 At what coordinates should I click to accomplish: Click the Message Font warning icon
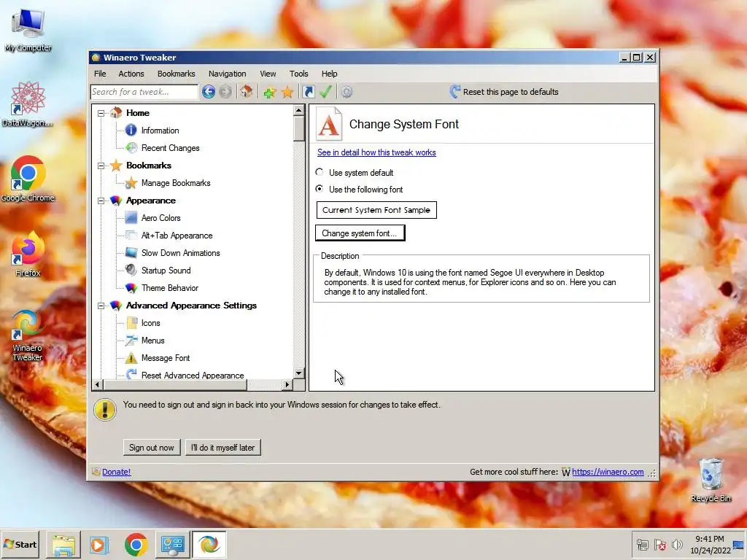click(131, 357)
